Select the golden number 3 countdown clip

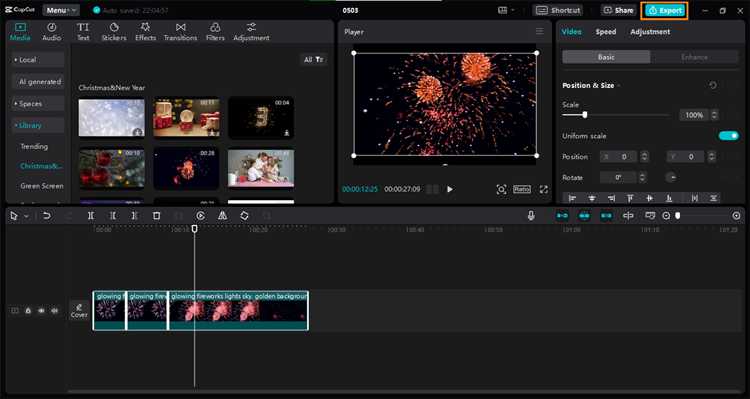(261, 118)
